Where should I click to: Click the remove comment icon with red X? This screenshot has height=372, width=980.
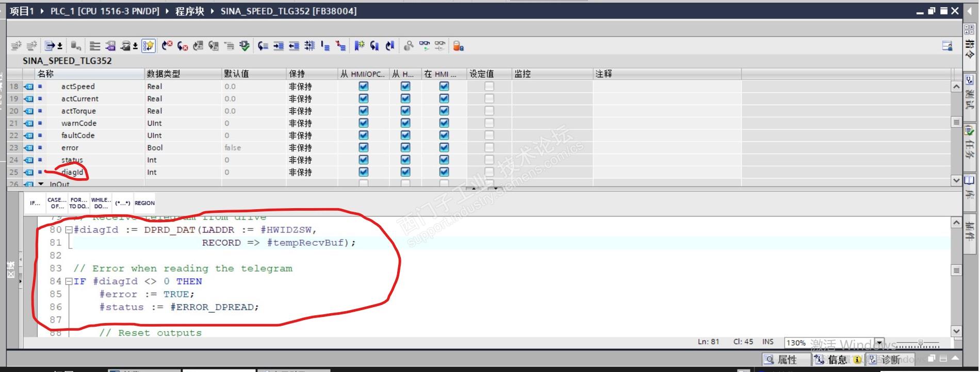point(341,46)
